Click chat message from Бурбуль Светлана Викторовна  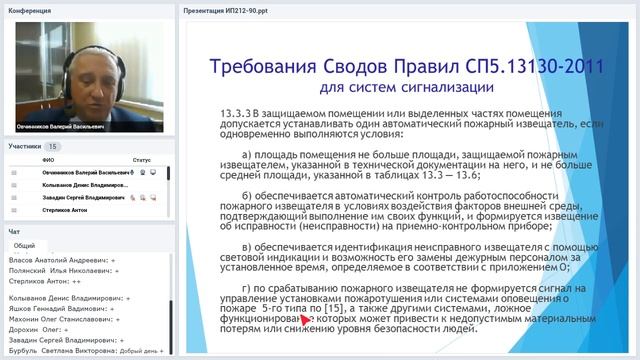(x=86, y=351)
